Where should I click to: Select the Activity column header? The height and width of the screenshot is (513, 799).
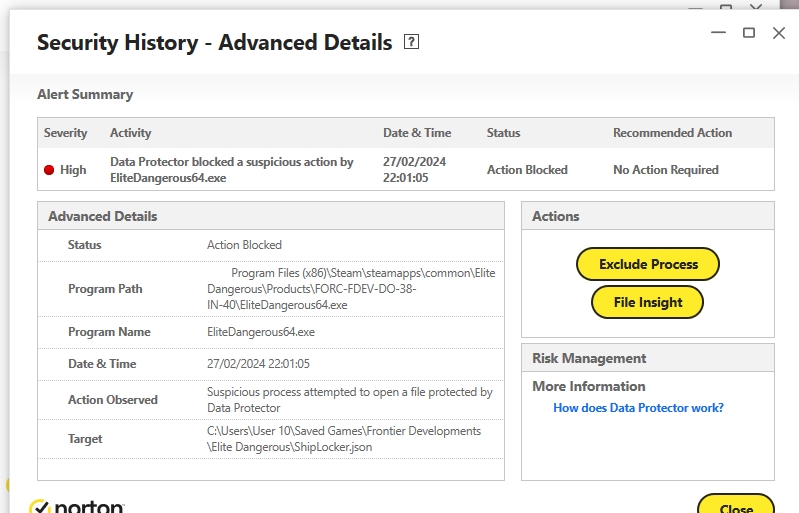[130, 133]
